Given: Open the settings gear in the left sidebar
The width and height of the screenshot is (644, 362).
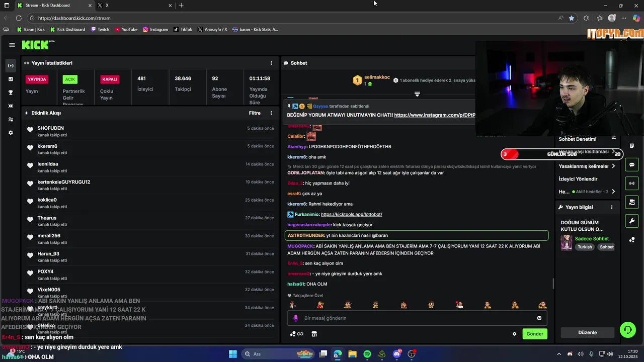Looking at the screenshot, I should click(x=11, y=133).
